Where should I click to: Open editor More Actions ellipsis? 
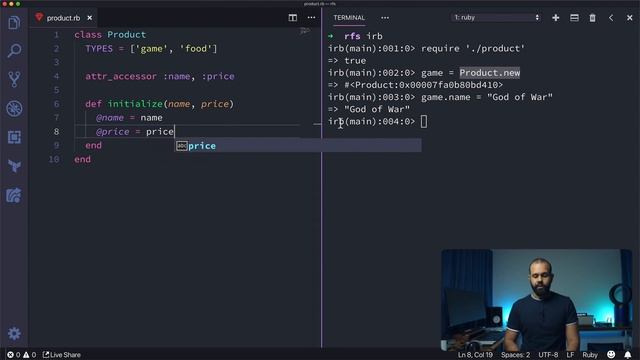[x=311, y=18]
